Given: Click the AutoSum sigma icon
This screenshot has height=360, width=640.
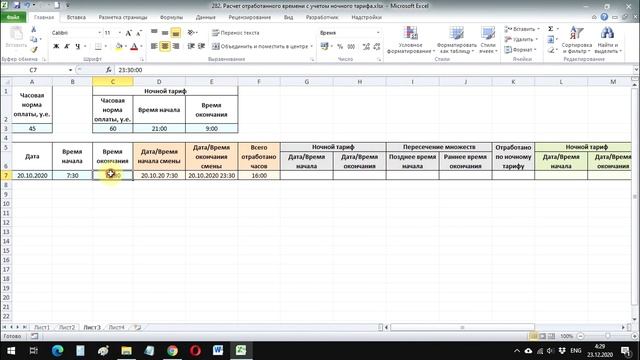Looking at the screenshot, I should point(551,29).
